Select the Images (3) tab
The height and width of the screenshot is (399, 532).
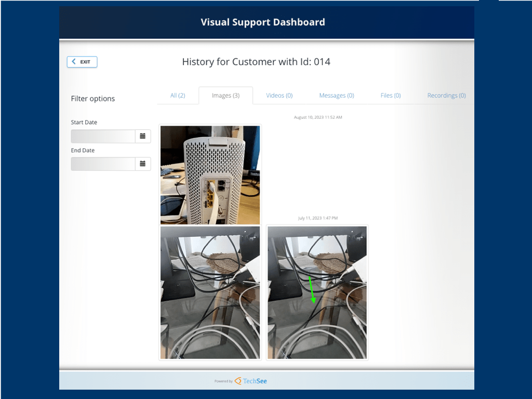(225, 96)
